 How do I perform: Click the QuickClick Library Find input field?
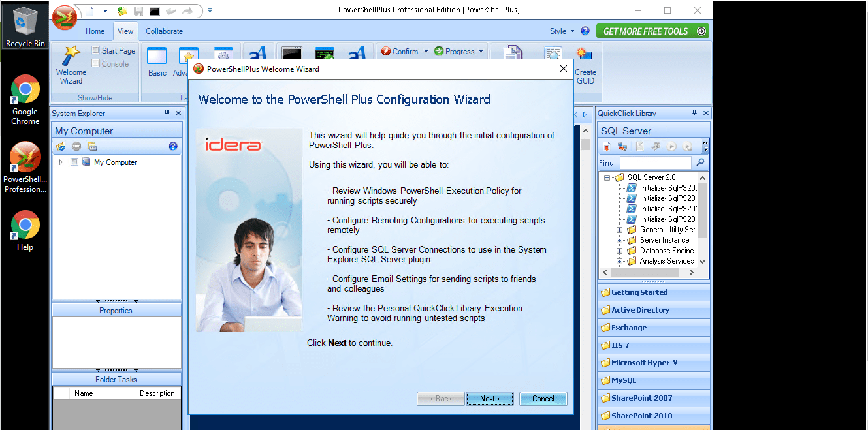(x=655, y=162)
